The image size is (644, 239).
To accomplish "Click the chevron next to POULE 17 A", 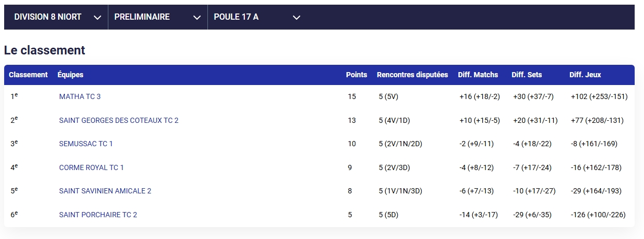I will [296, 18].
